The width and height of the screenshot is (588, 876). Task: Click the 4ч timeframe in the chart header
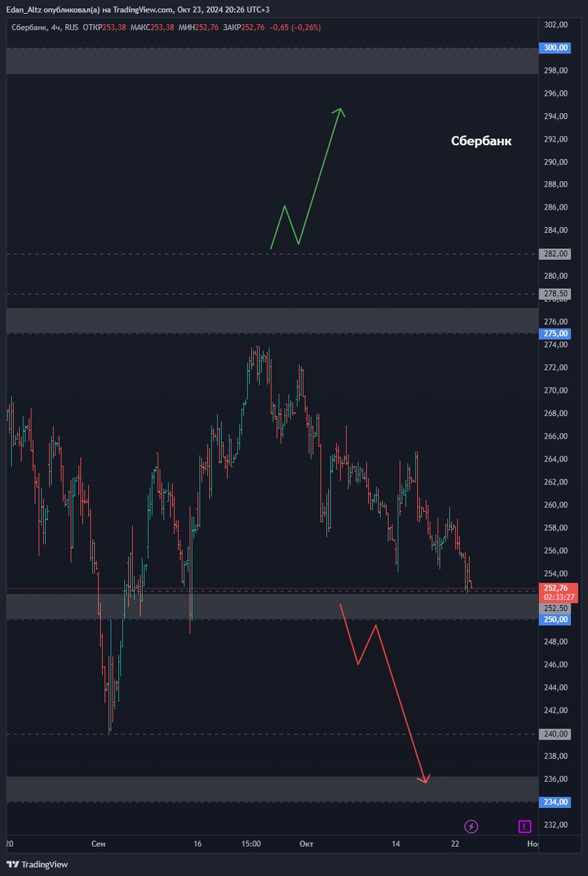click(56, 27)
